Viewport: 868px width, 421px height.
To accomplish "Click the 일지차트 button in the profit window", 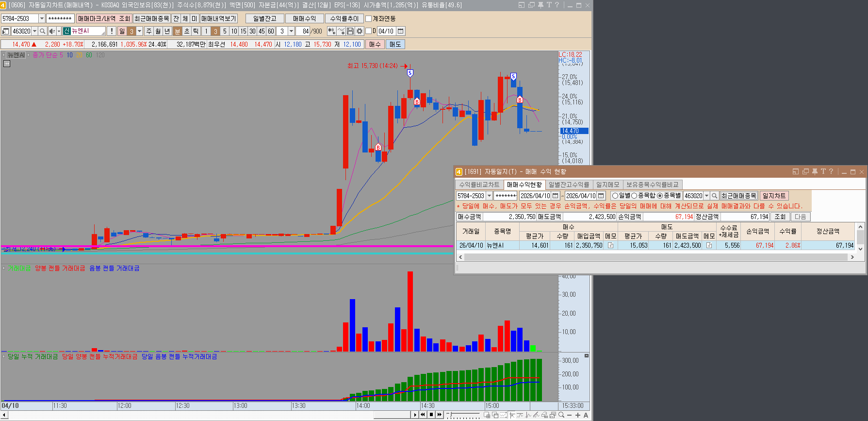I will point(774,196).
